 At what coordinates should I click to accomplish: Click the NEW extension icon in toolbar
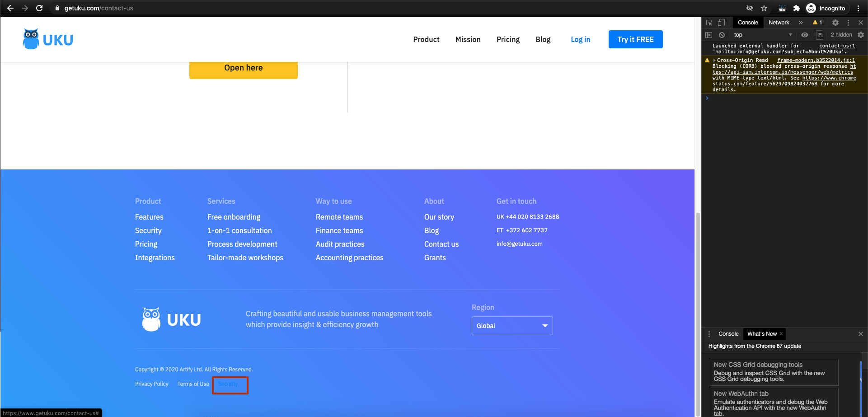coord(782,8)
